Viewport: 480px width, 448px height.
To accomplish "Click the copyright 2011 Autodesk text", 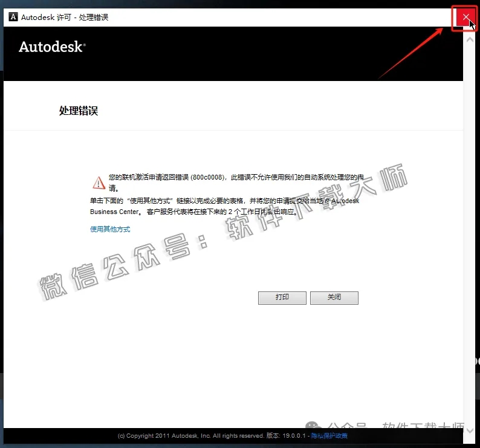I will (191, 435).
